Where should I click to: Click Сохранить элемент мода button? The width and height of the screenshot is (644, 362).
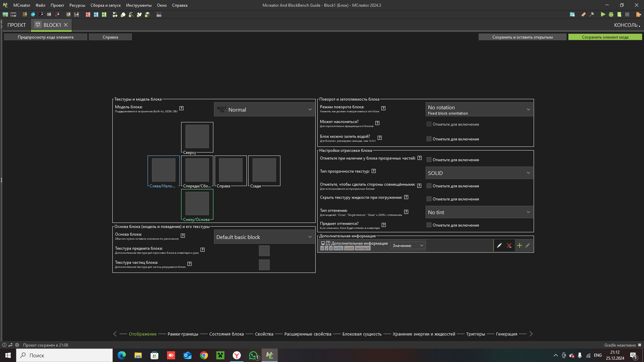click(605, 37)
